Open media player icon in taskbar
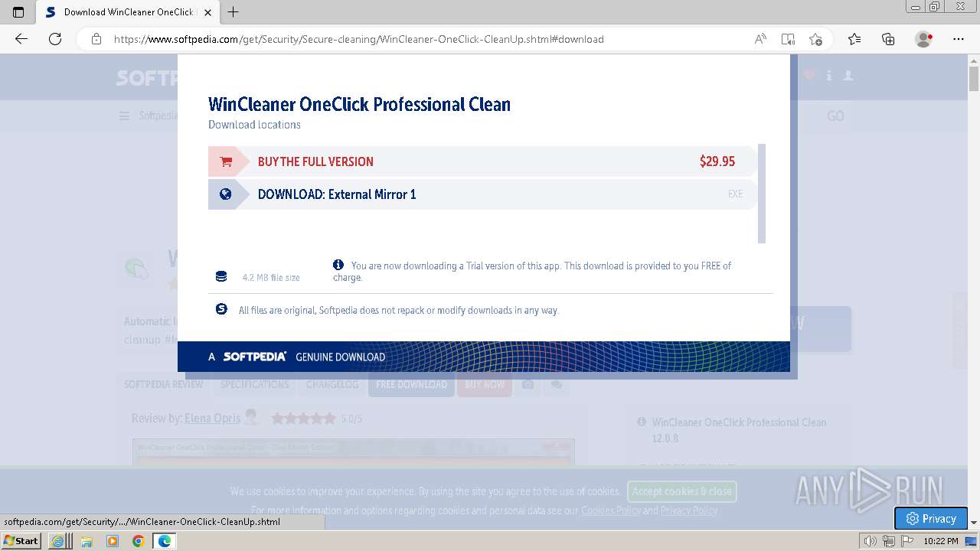The height and width of the screenshot is (551, 980). 113,541
